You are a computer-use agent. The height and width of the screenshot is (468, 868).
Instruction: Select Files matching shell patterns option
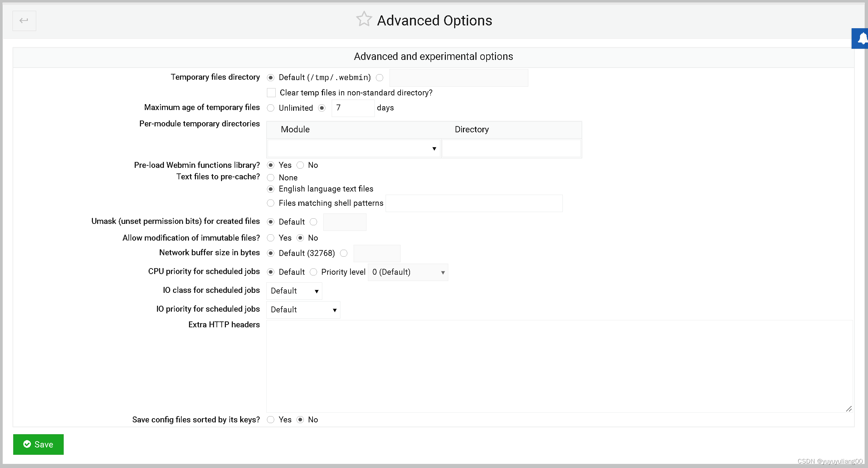(271, 203)
